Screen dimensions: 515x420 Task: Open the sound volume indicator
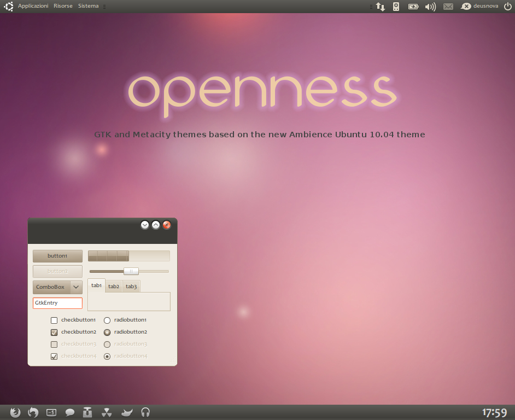430,6
